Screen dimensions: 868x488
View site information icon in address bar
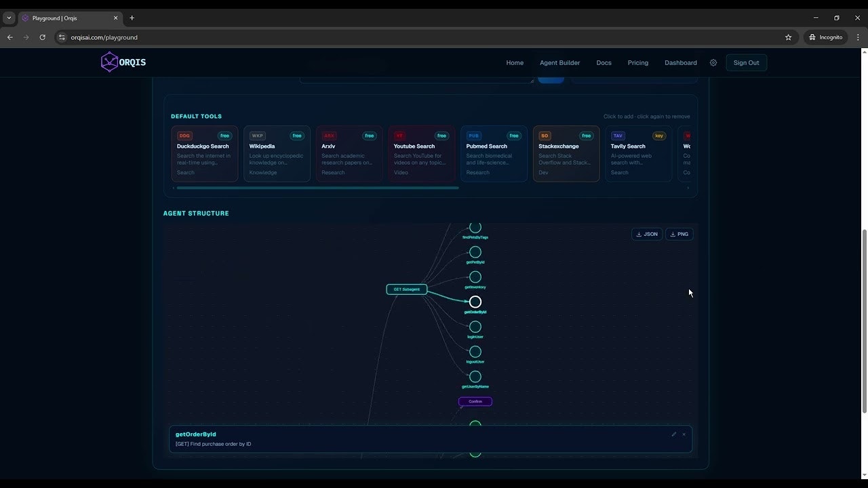(62, 37)
